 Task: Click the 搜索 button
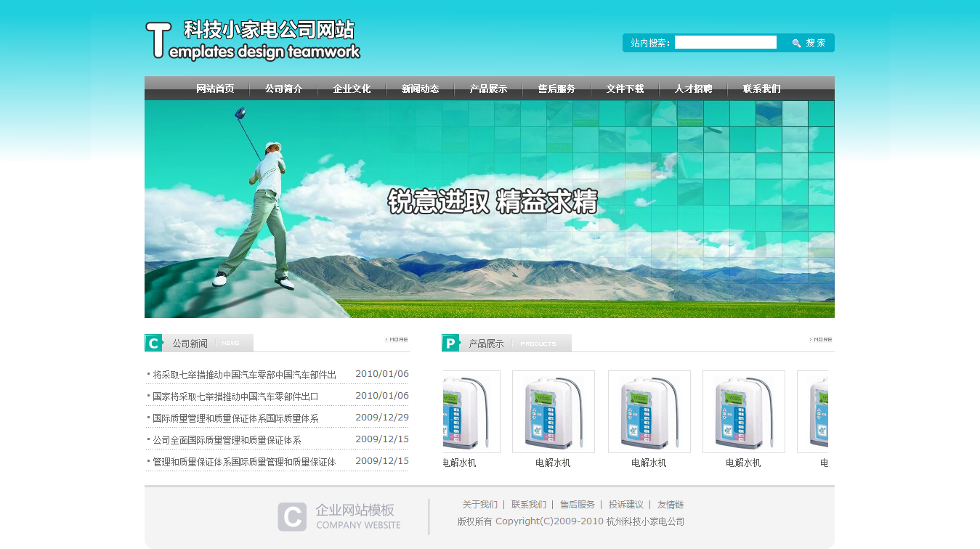pos(816,43)
